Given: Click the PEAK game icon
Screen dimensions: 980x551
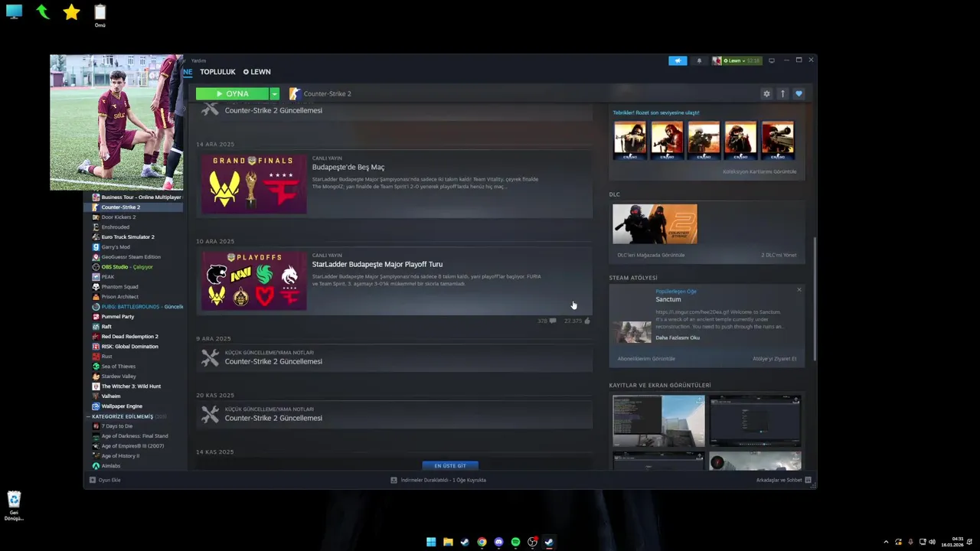Looking at the screenshot, I should pos(96,277).
